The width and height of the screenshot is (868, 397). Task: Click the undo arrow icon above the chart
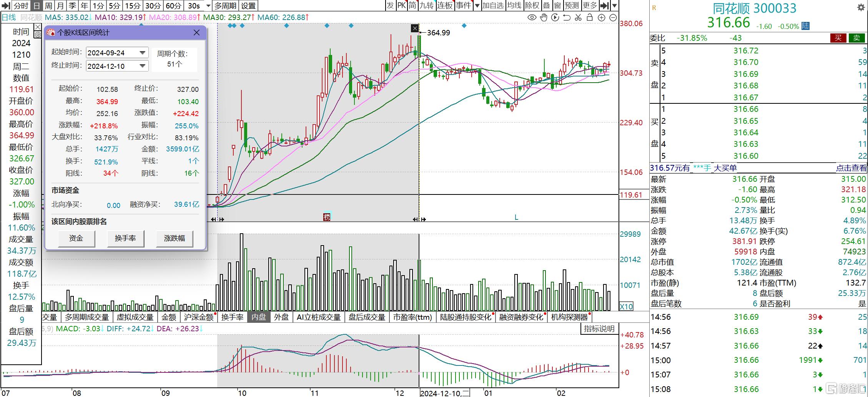[x=567, y=17]
